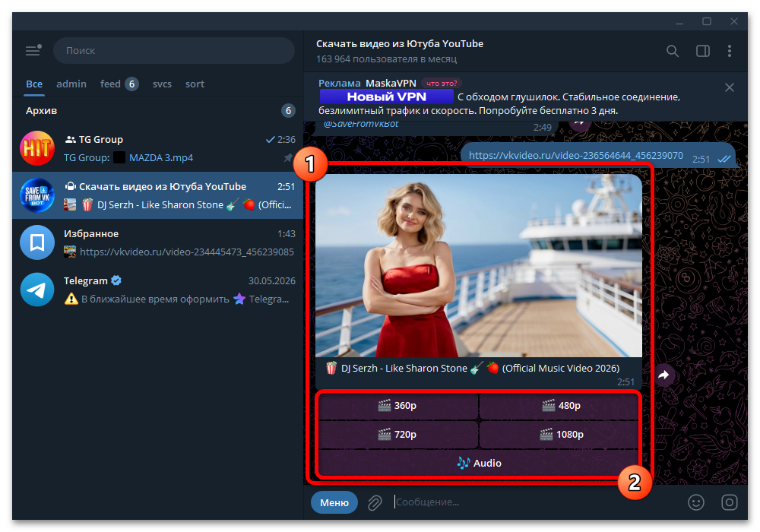760x532 pixels.
Task: Focus the Поиск search field
Action: pyautogui.click(x=174, y=50)
